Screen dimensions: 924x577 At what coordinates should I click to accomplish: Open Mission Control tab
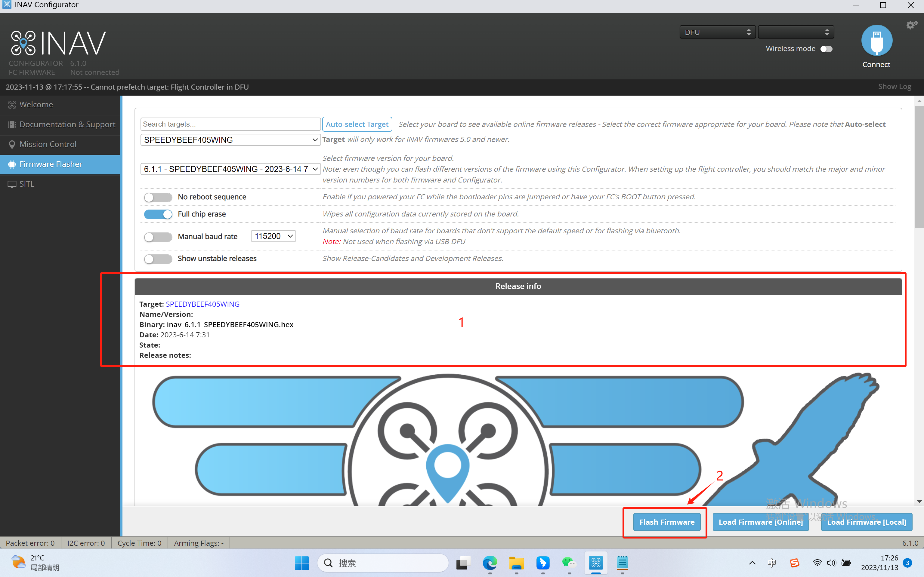pos(60,145)
